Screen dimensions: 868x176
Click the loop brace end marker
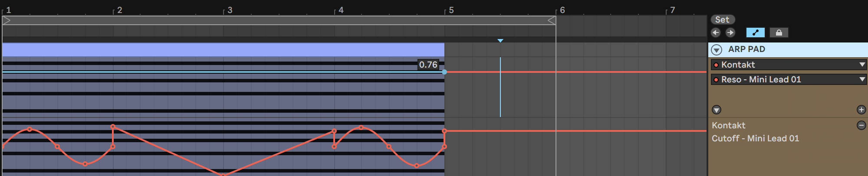(x=552, y=20)
